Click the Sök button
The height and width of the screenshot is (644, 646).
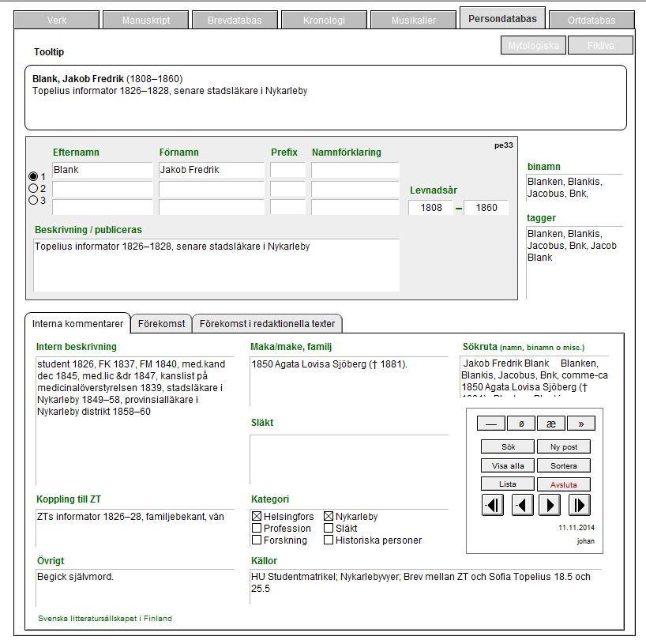[x=508, y=447]
